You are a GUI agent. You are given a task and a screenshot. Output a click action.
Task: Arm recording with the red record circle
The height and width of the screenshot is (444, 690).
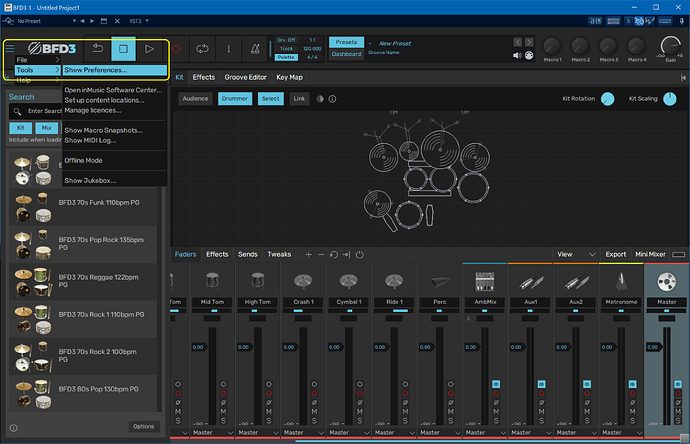point(176,49)
